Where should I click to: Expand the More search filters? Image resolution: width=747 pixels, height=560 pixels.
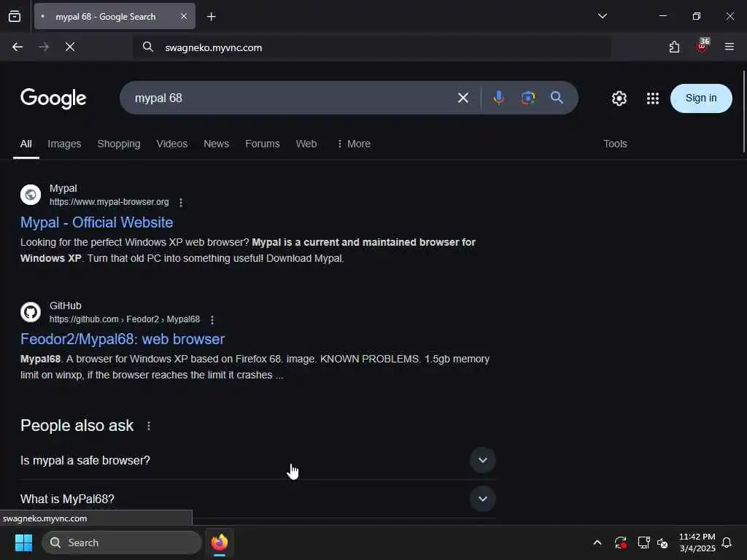pyautogui.click(x=354, y=144)
